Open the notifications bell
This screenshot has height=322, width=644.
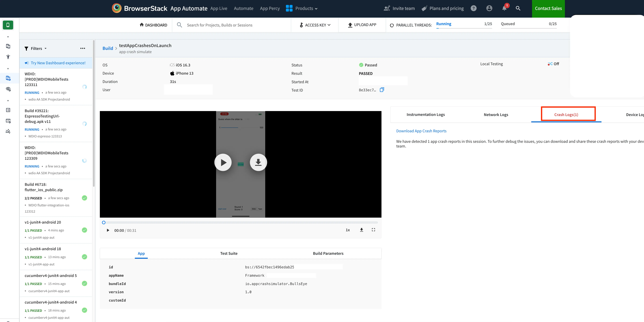pos(505,8)
